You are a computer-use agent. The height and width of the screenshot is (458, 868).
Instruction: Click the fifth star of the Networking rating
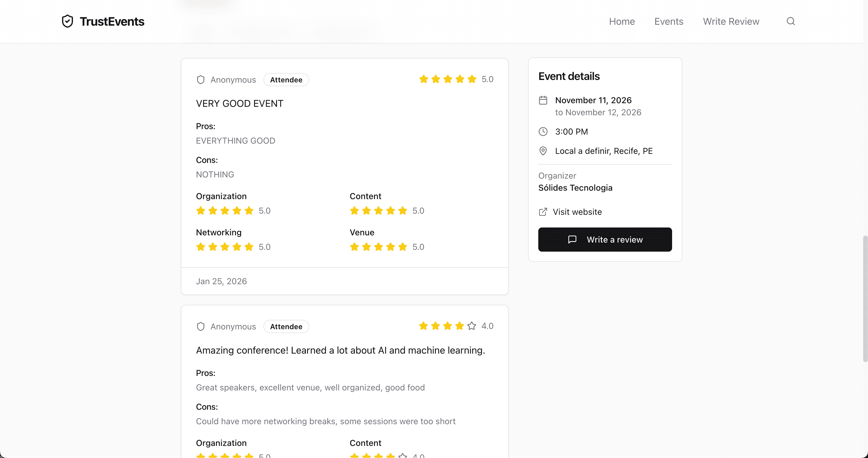(x=249, y=246)
